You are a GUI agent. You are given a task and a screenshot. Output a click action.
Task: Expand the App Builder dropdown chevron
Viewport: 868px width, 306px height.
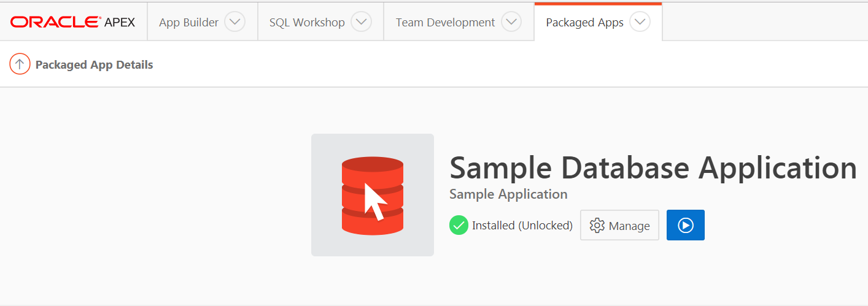[x=234, y=22]
